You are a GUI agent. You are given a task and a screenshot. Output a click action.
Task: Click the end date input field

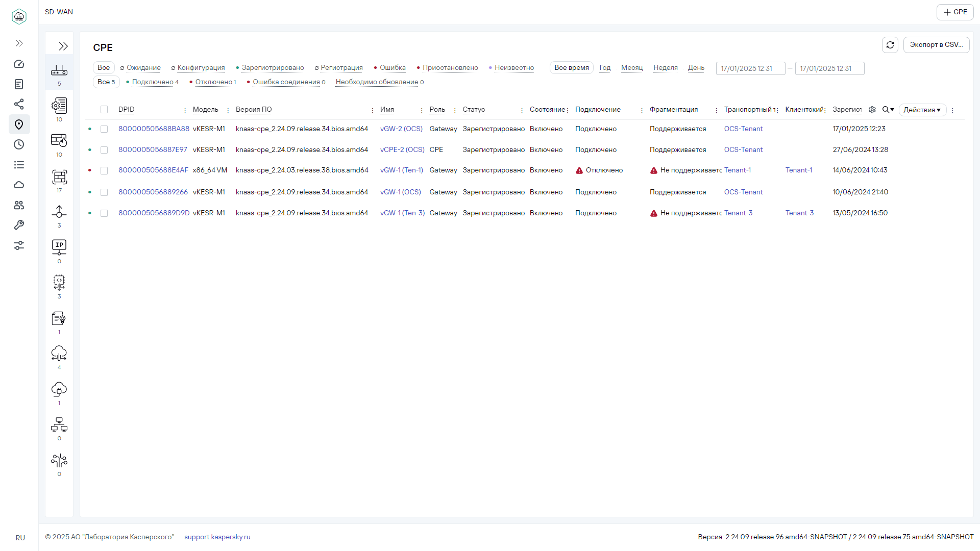click(829, 68)
